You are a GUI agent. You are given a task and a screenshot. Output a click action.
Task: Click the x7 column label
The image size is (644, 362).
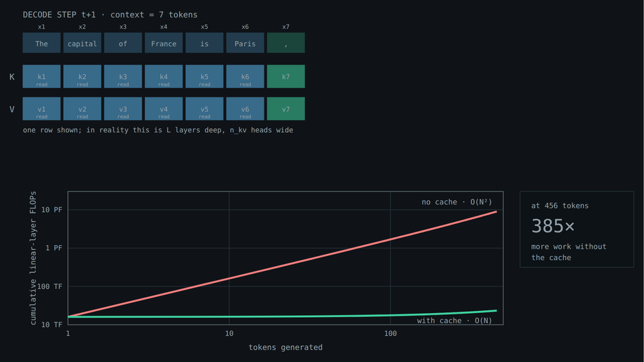[286, 27]
